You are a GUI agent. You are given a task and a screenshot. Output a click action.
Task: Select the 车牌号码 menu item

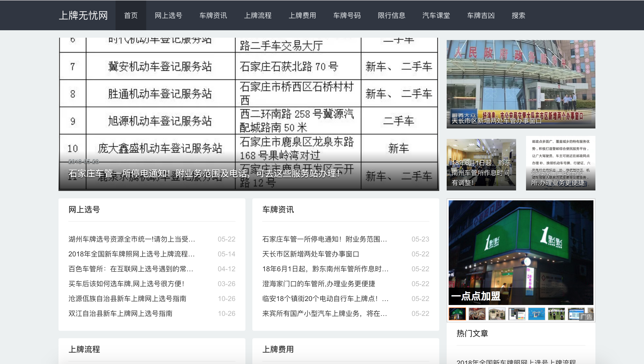coord(347,16)
